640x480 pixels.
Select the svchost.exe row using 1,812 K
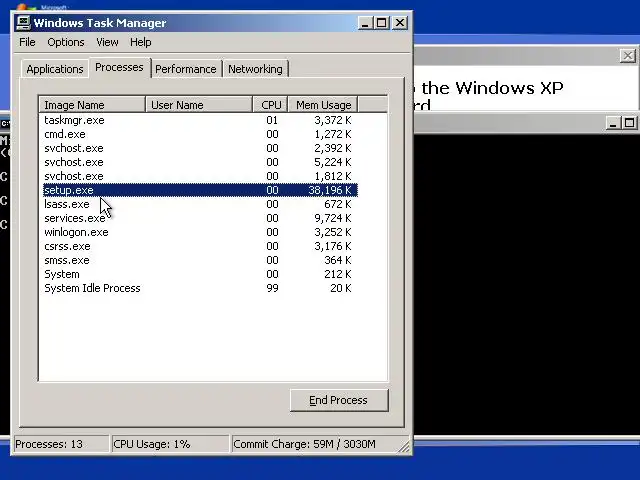200,176
